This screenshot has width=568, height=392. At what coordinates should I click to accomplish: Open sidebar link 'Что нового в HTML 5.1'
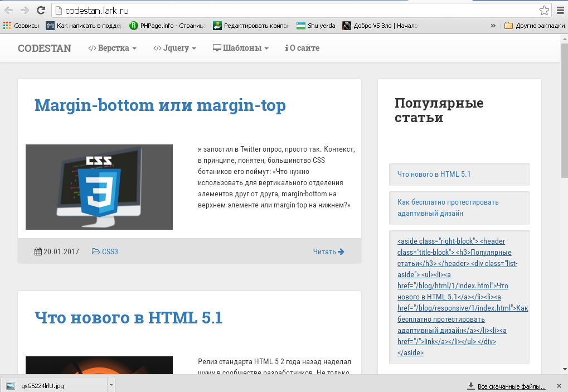click(x=434, y=175)
